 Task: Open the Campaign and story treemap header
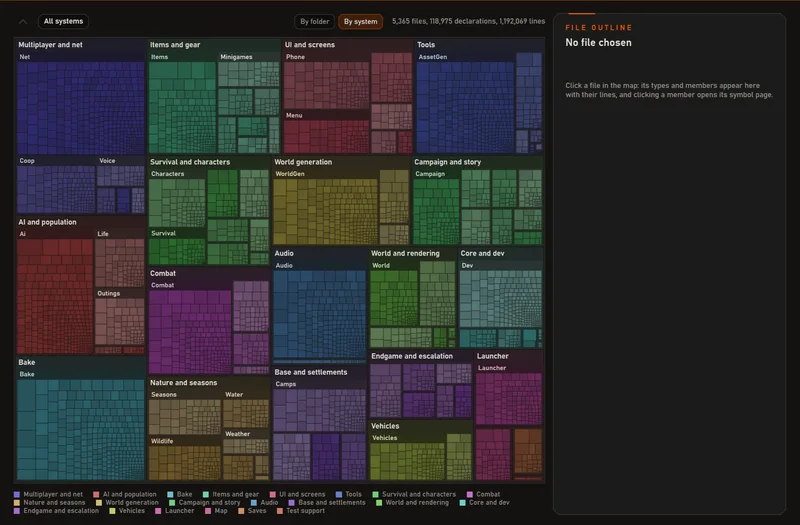[x=447, y=162]
